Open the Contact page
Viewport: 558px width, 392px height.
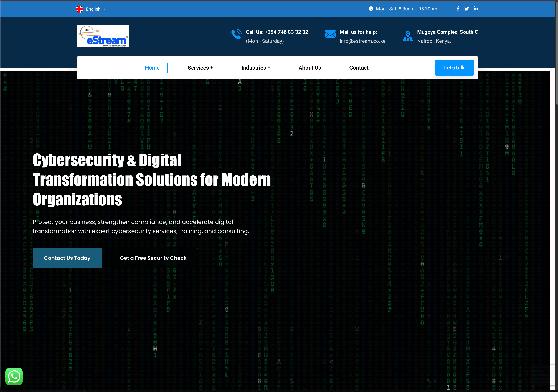[x=359, y=68]
